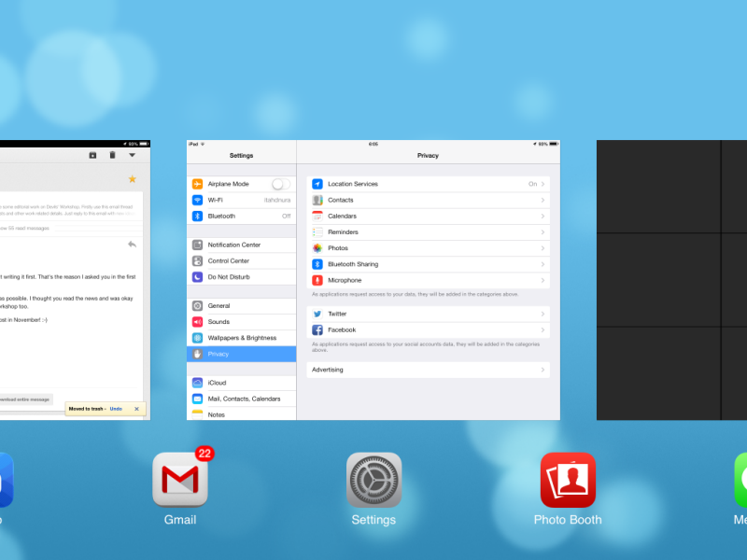Screen dimensions: 747x560
Task: Click the yellow star in Gmail preview
Action: coord(133,179)
